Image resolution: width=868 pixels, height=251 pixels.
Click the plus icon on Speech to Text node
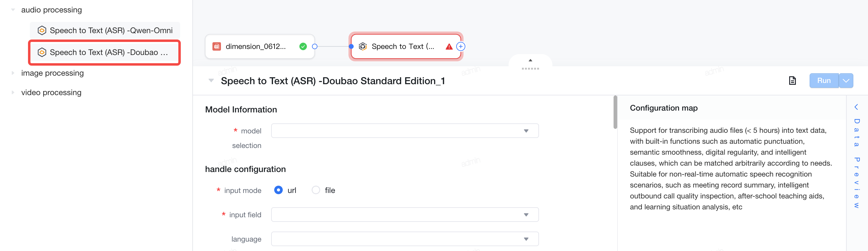pyautogui.click(x=460, y=46)
